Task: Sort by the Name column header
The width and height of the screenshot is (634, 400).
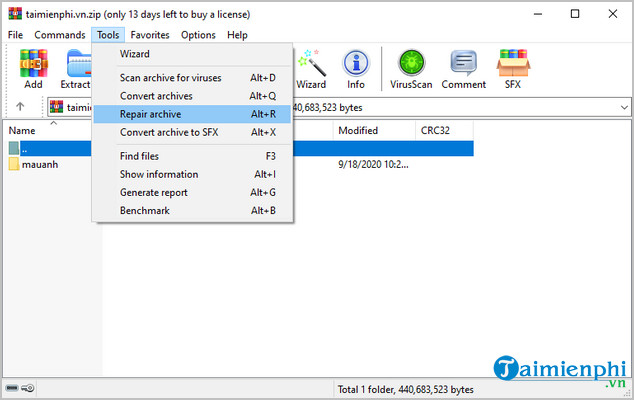Action: (x=22, y=131)
